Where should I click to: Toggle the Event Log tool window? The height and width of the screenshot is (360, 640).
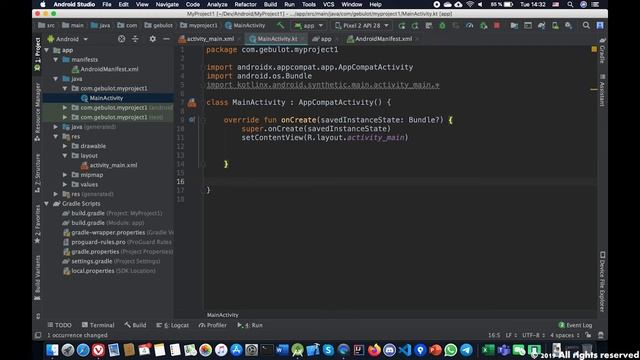[x=575, y=325]
